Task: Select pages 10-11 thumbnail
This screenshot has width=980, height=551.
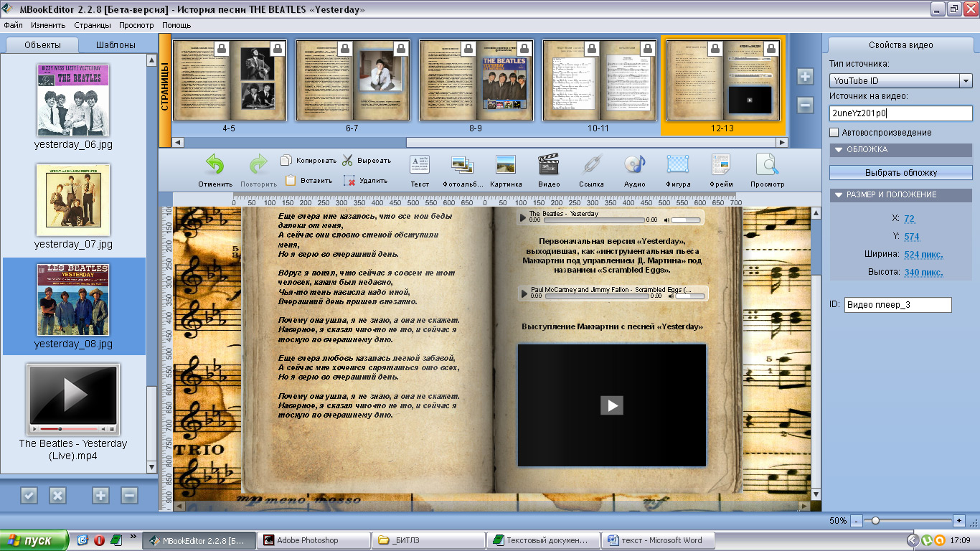Action: coord(600,80)
